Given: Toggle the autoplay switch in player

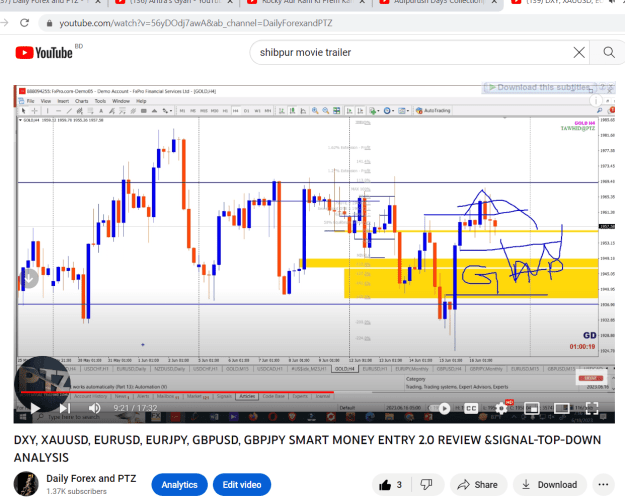Looking at the screenshot, I should click(441, 408).
